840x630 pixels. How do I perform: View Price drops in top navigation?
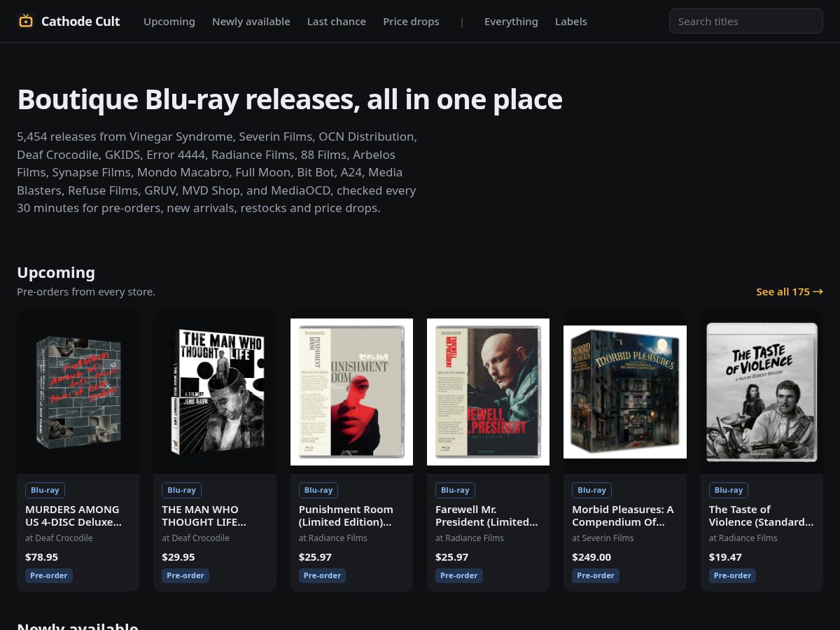411,22
